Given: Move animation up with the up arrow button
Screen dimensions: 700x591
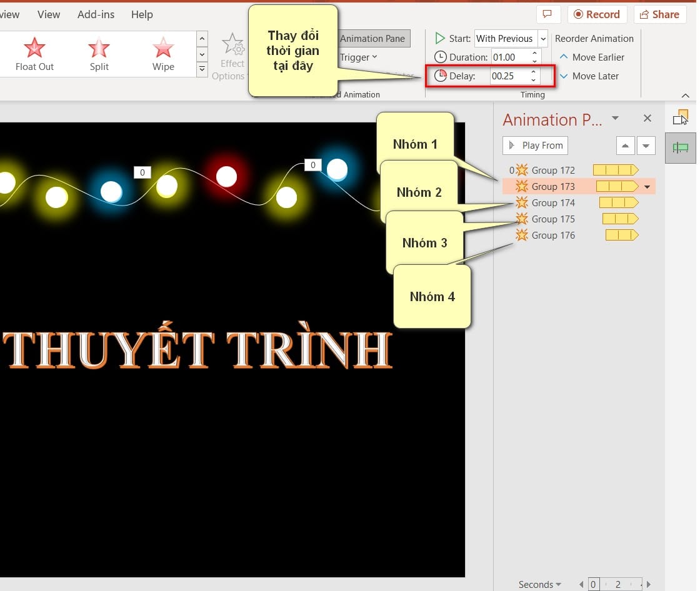Looking at the screenshot, I should click(626, 146).
